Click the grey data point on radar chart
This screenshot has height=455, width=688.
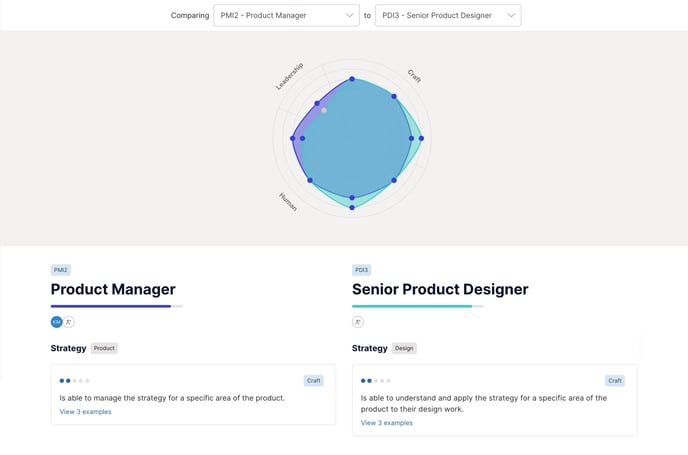(324, 110)
